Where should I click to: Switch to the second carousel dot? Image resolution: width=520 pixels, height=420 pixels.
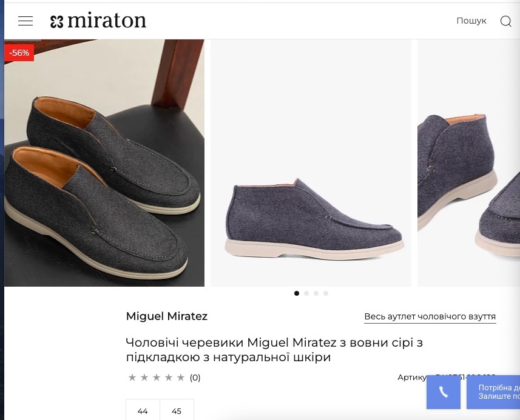click(306, 293)
